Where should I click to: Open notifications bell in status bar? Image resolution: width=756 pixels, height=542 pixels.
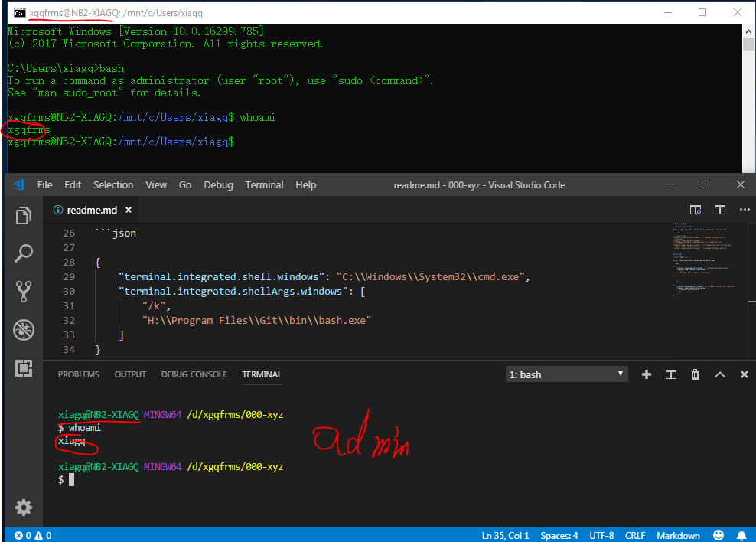point(741,535)
